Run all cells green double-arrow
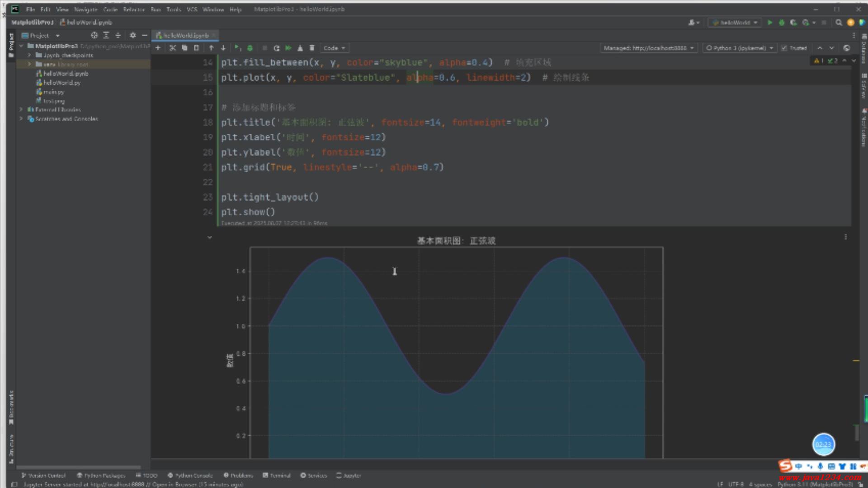 click(288, 48)
